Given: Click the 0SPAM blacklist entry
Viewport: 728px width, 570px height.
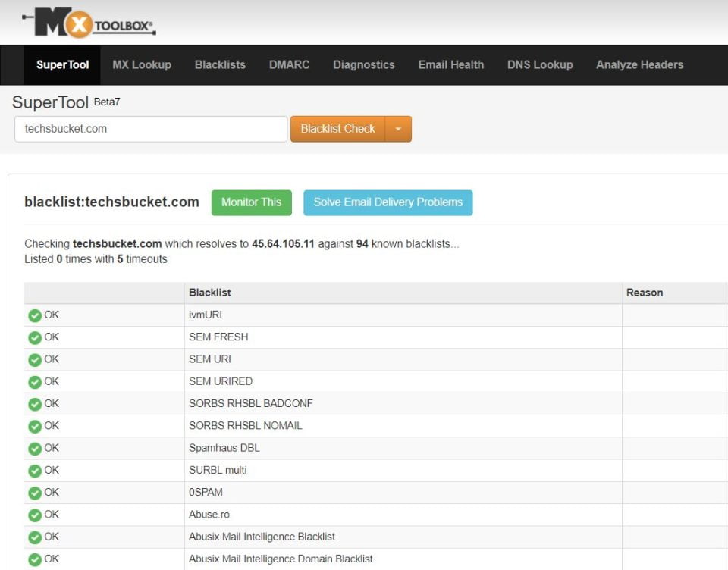Looking at the screenshot, I should [x=206, y=493].
